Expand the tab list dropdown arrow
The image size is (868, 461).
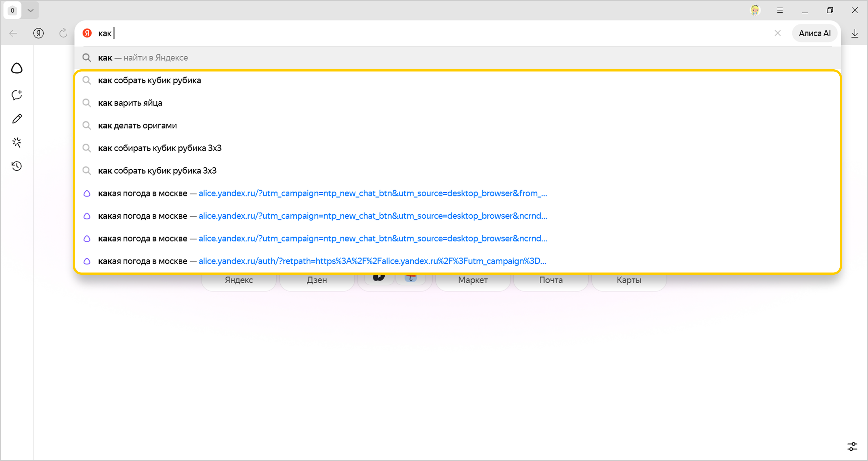pyautogui.click(x=30, y=10)
